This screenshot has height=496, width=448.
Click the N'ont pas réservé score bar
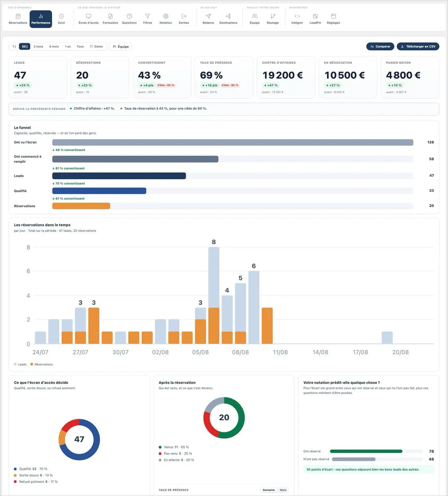[376, 459]
